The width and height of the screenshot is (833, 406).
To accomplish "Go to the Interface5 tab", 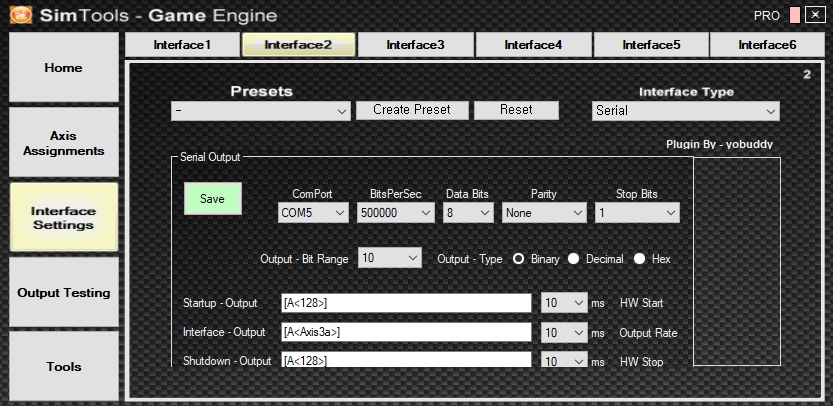I will pos(651,45).
